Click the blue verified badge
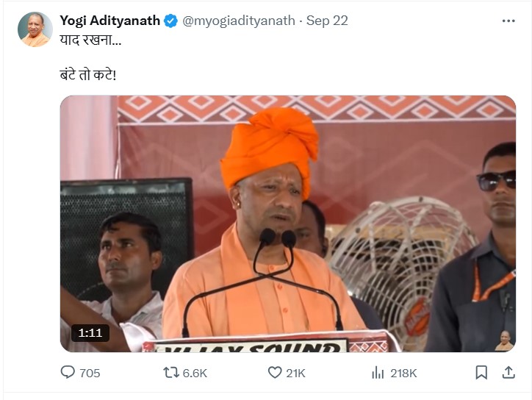 coord(170,21)
